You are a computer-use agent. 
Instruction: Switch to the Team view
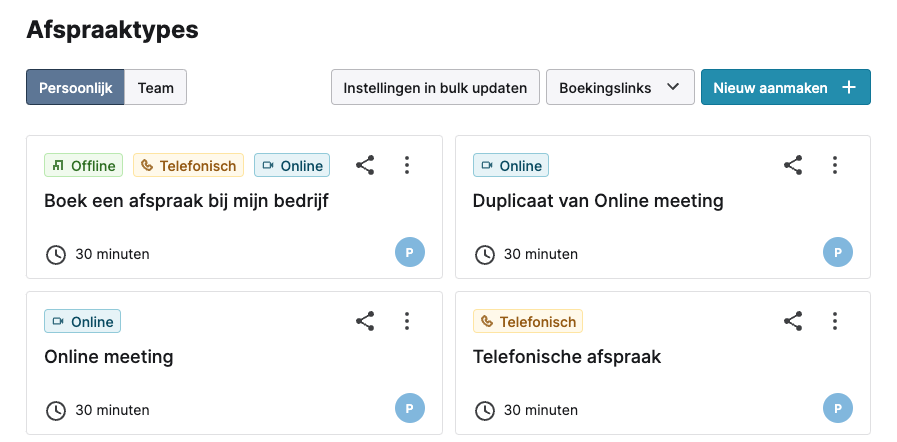point(156,87)
